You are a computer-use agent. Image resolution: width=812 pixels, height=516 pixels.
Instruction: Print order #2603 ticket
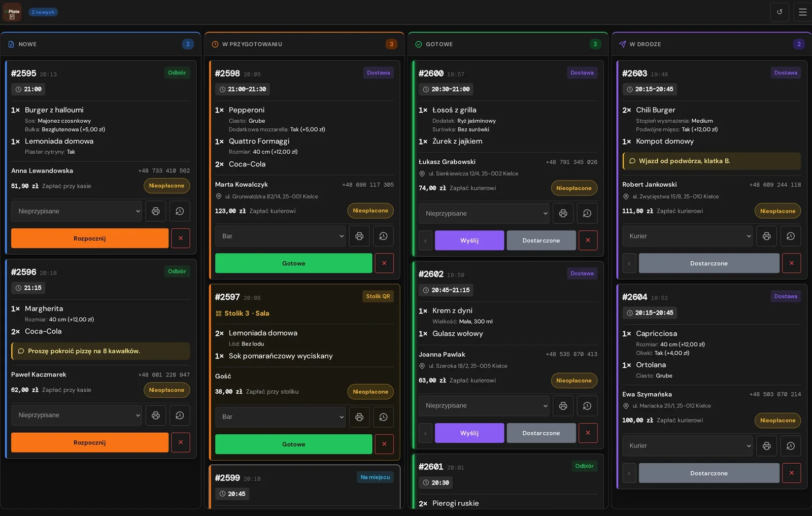[x=767, y=236]
